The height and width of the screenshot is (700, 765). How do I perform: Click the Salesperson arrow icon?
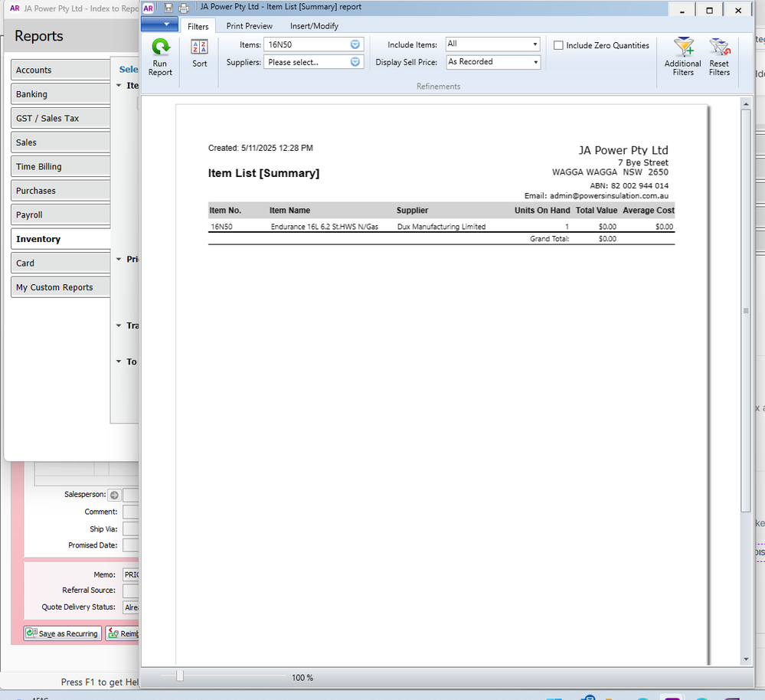point(114,495)
